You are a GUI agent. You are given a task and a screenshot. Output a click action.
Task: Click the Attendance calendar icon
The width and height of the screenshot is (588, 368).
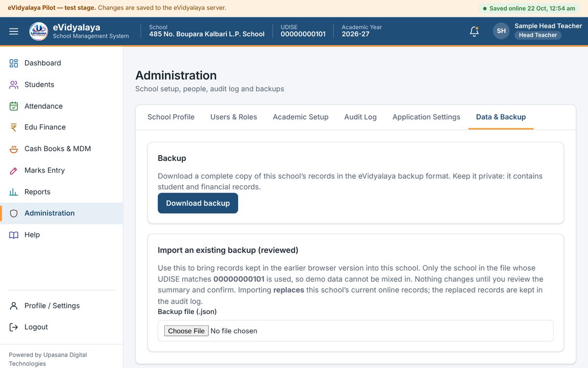pyautogui.click(x=14, y=106)
